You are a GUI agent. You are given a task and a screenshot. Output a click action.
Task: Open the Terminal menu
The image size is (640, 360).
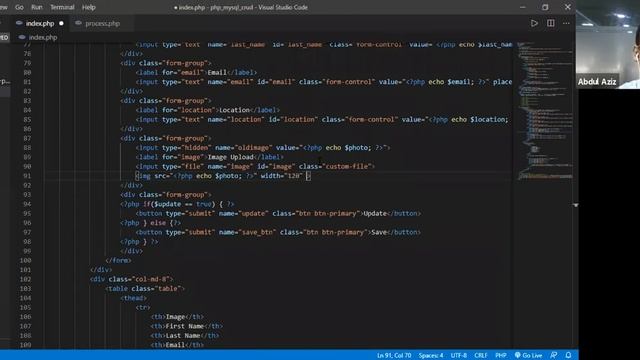coord(62,7)
